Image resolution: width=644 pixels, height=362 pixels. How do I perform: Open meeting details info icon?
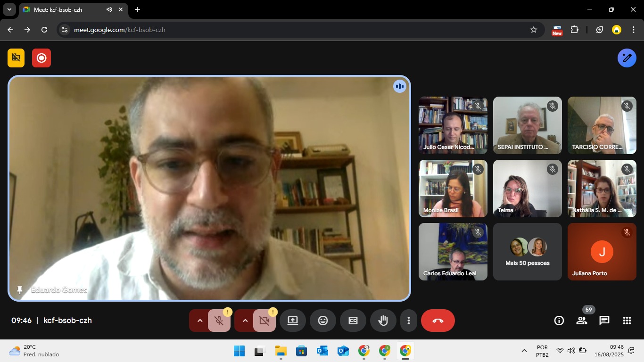point(559,321)
